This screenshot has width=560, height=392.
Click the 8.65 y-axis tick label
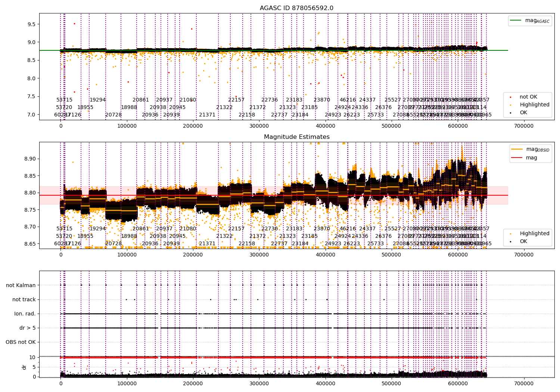click(30, 244)
